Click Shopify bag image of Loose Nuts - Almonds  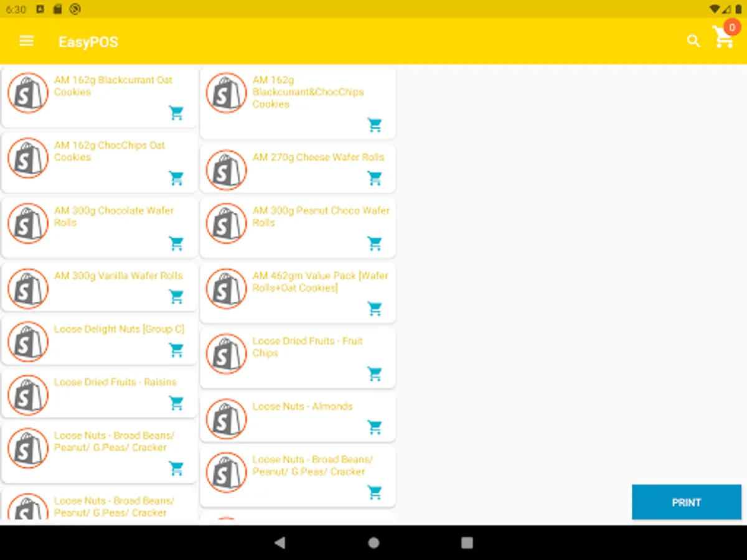click(227, 419)
